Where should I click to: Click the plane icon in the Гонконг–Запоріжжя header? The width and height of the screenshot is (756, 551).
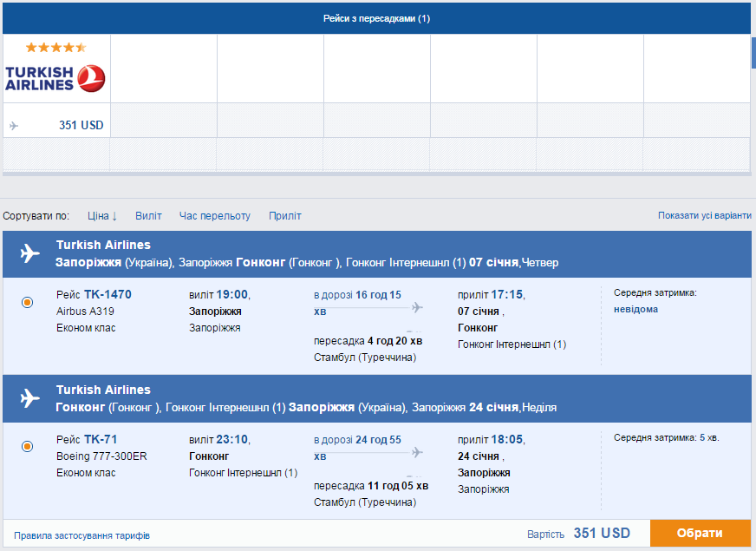(29, 398)
